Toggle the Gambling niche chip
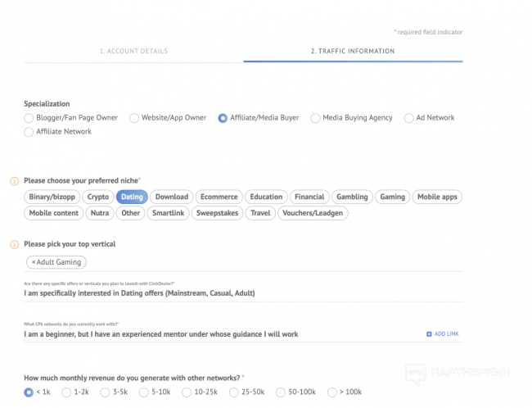Screen dimensions: 532x408 [352, 197]
